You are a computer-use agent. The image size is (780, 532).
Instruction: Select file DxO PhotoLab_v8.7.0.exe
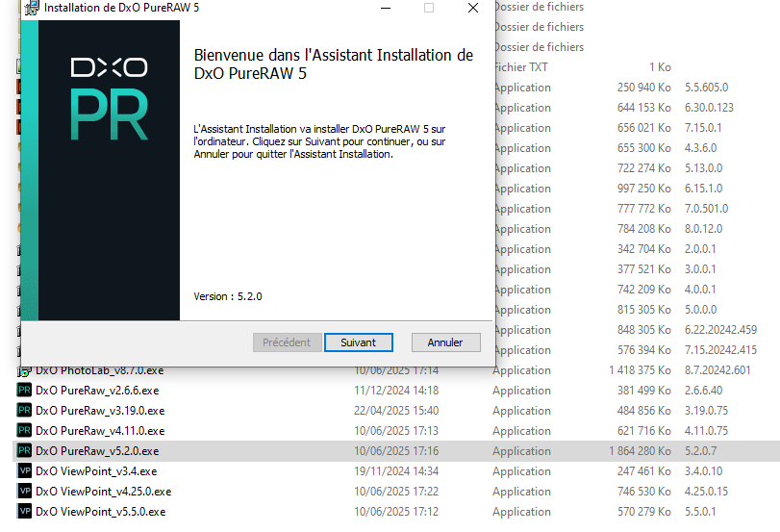coord(99,371)
